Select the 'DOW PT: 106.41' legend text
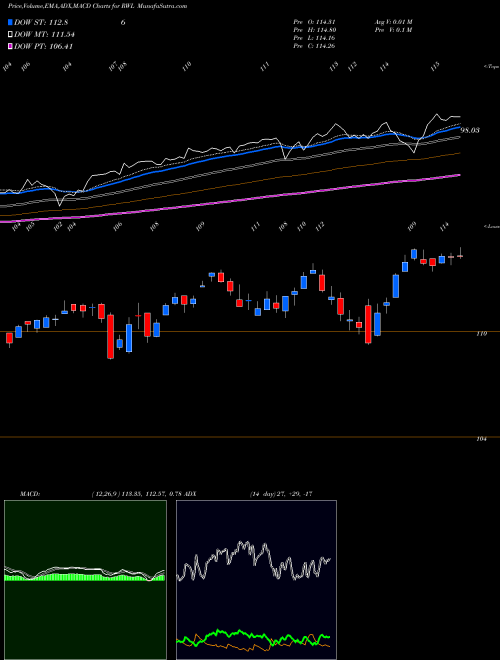500x660 pixels. point(44,46)
